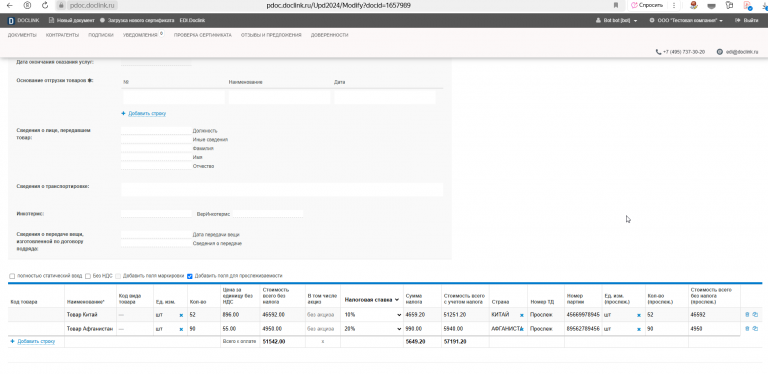Image resolution: width=768 pixels, height=374 pixels.
Task: Click batch number 45669978945 cell
Action: click(x=583, y=315)
